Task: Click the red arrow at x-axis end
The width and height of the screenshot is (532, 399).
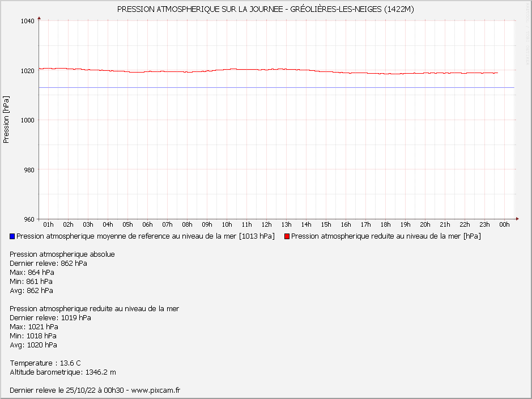Action: point(517,219)
